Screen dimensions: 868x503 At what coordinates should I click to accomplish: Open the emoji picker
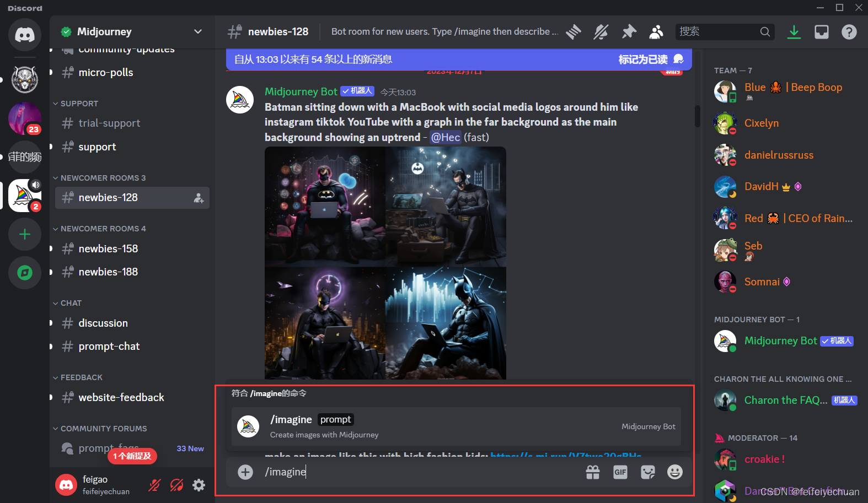coord(675,472)
